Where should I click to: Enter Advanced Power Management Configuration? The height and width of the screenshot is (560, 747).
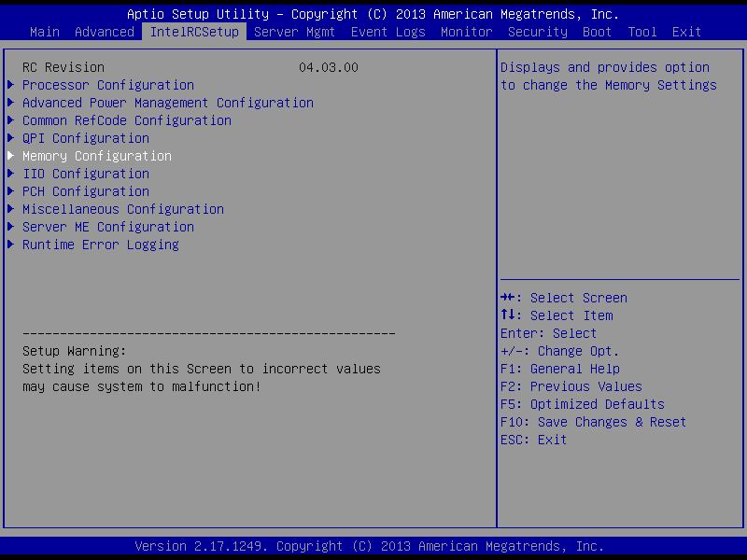(x=168, y=103)
